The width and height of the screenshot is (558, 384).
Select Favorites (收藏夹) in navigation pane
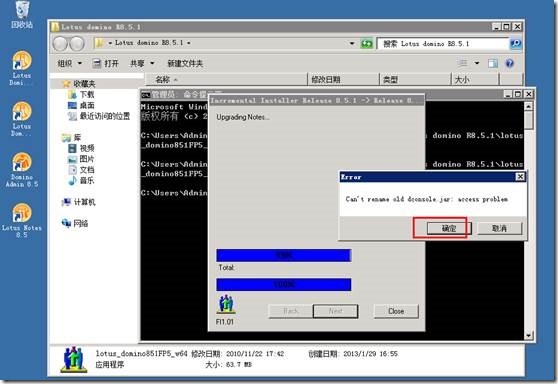pos(78,84)
